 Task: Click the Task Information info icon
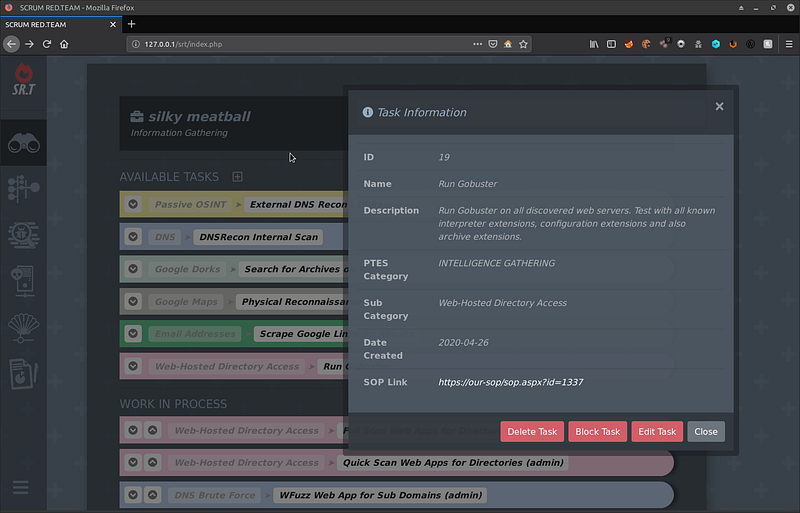point(367,112)
